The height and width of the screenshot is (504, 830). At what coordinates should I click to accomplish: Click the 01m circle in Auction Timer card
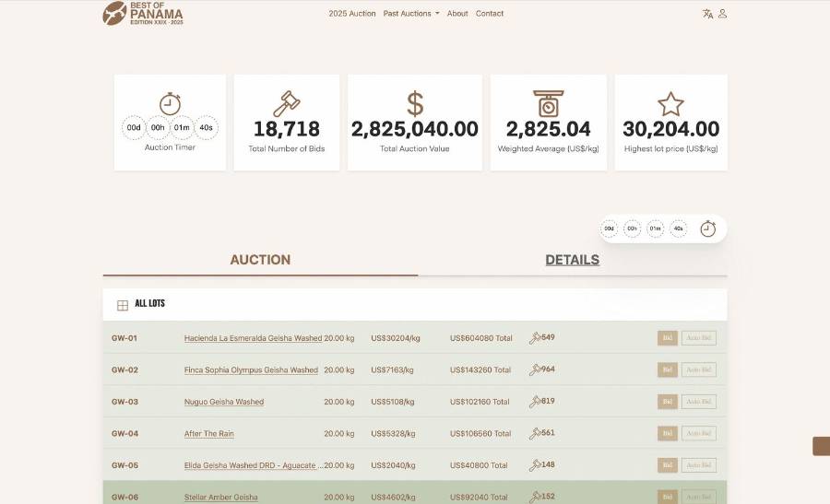tap(182, 127)
